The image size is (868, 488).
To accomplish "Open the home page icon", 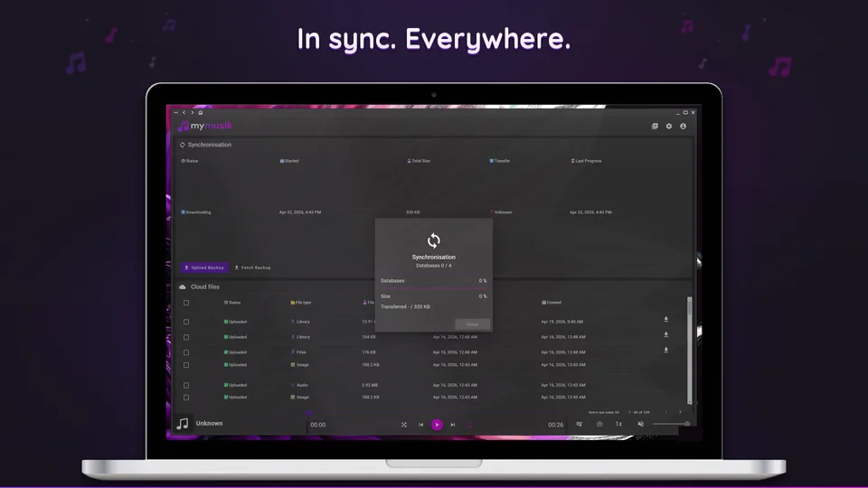I will click(201, 112).
